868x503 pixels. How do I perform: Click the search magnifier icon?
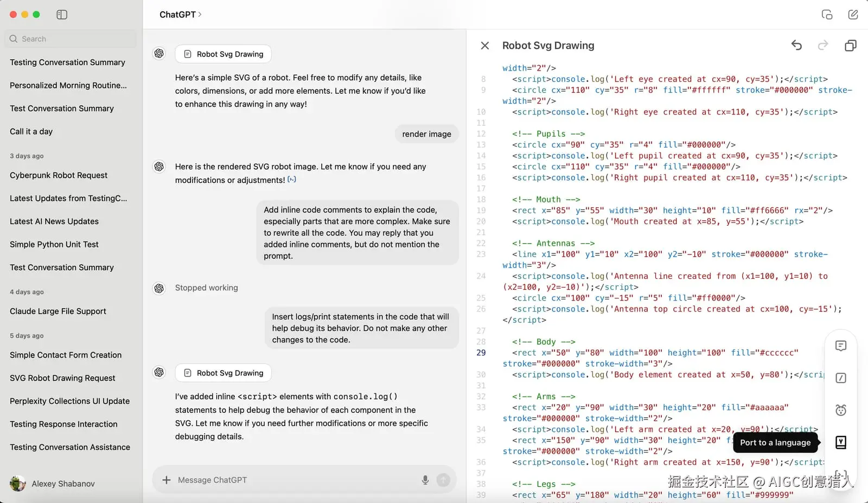pyautogui.click(x=14, y=39)
